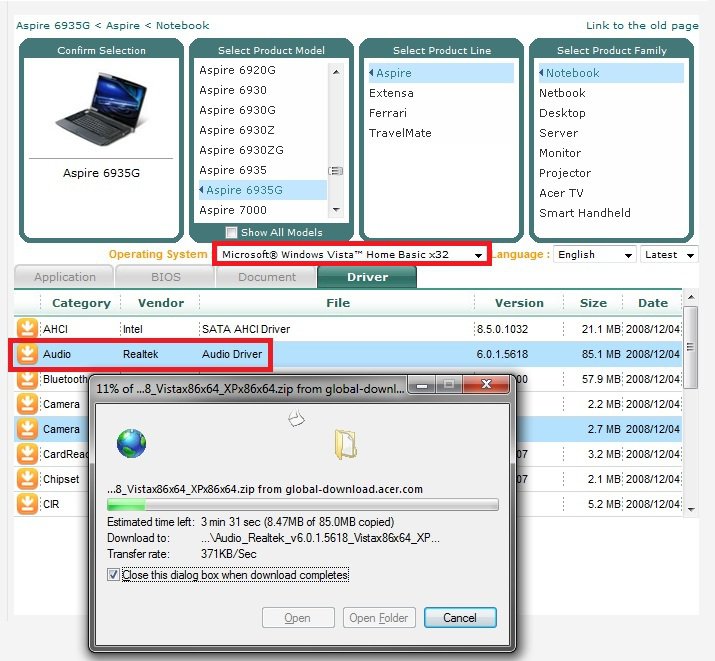Click the Date column header
The height and width of the screenshot is (661, 715).
[653, 303]
